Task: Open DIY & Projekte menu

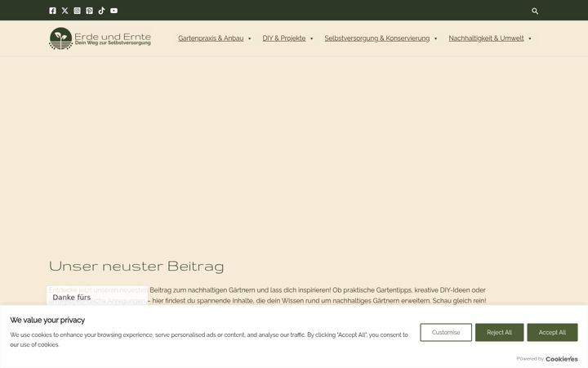Action: point(284,38)
